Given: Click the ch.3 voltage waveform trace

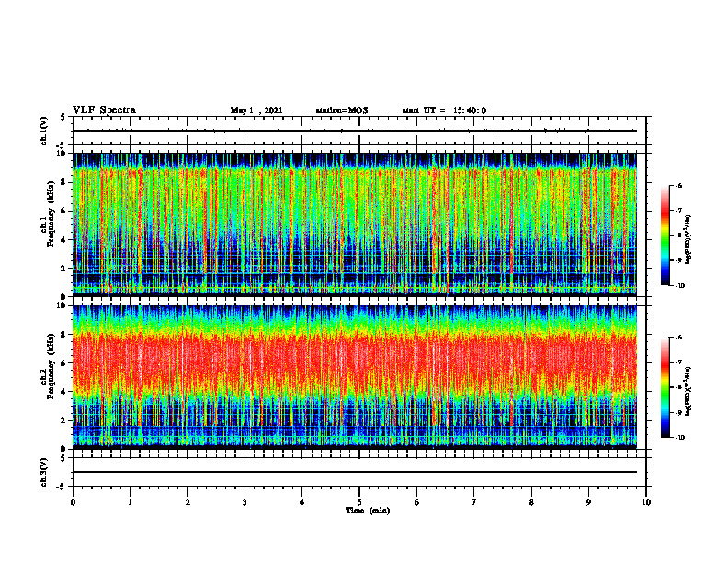Looking at the screenshot, I should 355,472.
